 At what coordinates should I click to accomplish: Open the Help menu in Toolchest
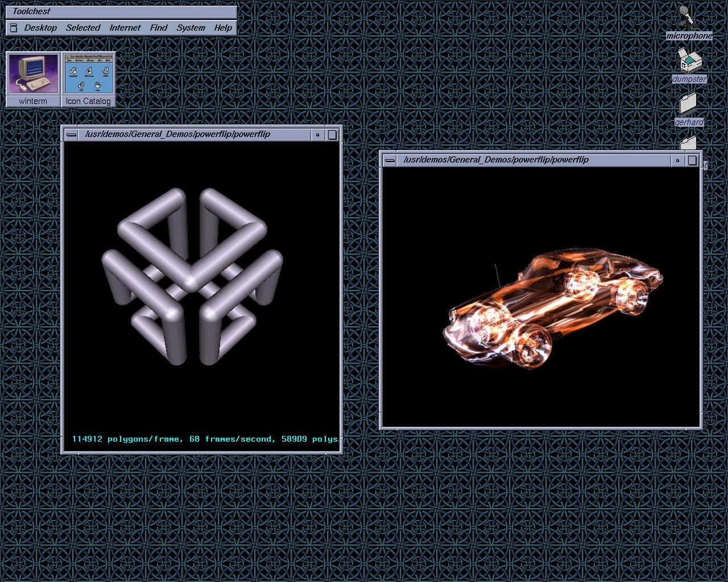point(223,28)
